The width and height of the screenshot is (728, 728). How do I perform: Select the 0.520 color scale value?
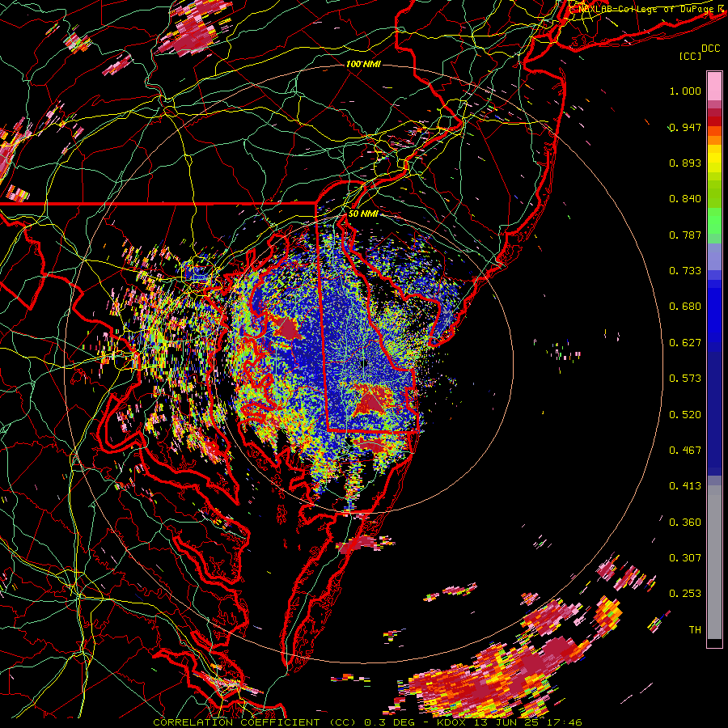click(685, 415)
